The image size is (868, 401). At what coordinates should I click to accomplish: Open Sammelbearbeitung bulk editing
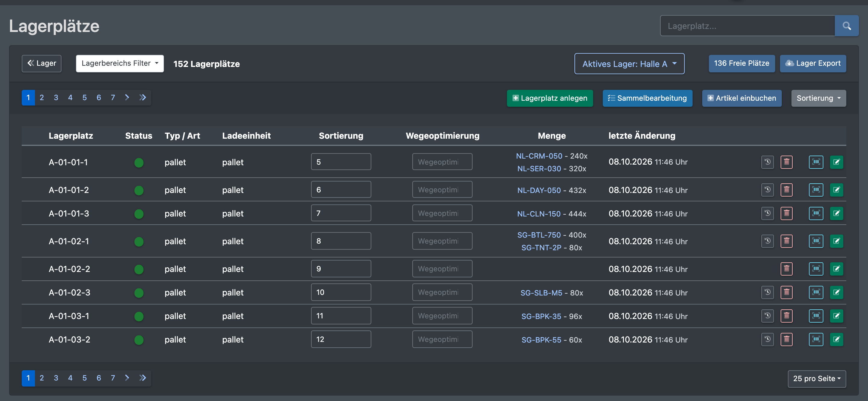pos(647,98)
